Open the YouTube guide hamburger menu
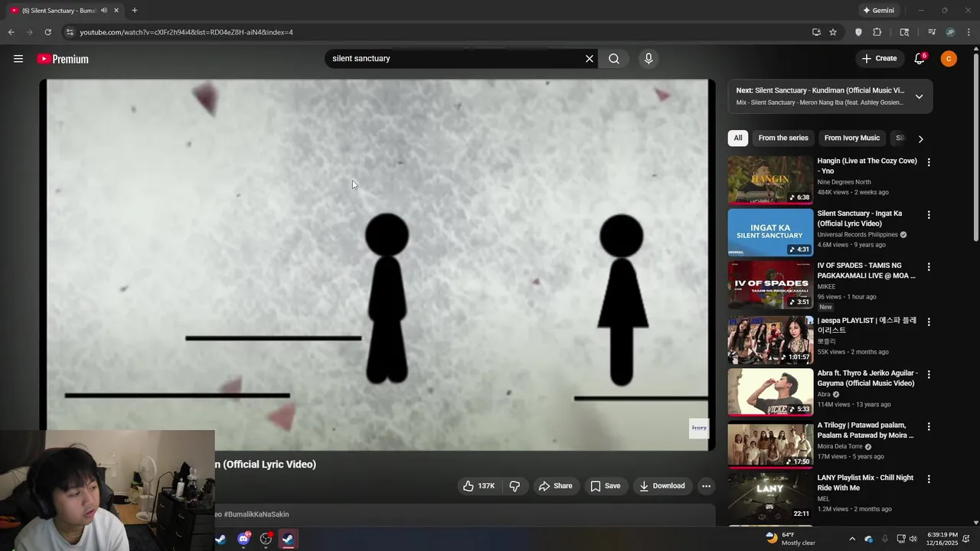980x551 pixels. pos(18,59)
